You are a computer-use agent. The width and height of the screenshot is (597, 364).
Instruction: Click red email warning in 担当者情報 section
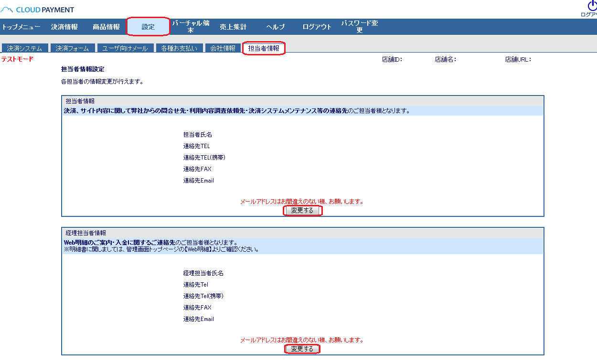click(x=302, y=202)
